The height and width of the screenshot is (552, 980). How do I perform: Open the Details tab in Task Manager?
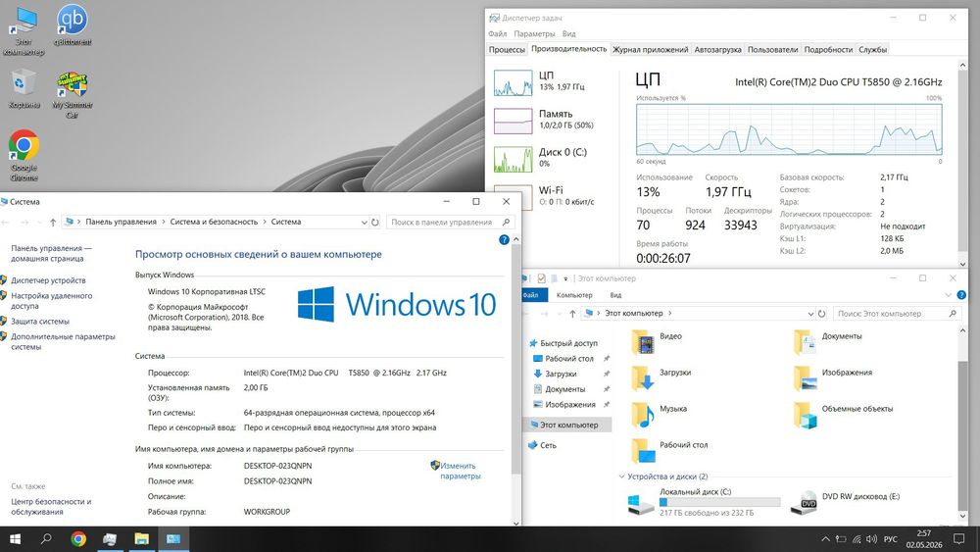(828, 49)
